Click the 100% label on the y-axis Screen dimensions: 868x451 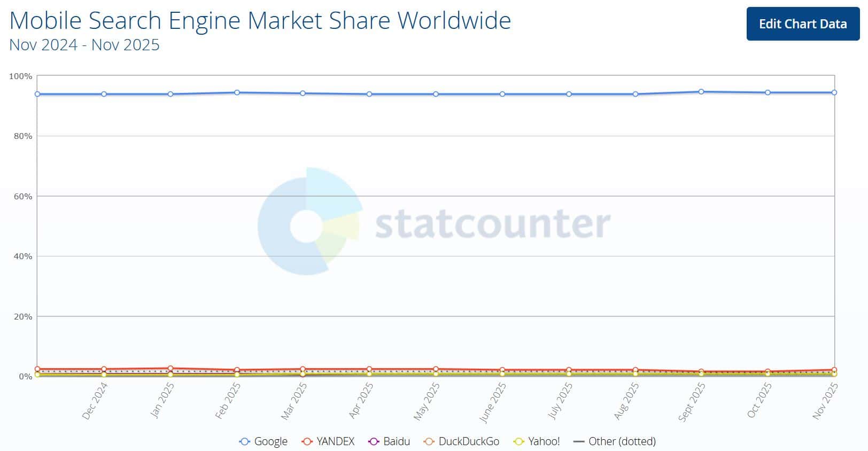21,76
